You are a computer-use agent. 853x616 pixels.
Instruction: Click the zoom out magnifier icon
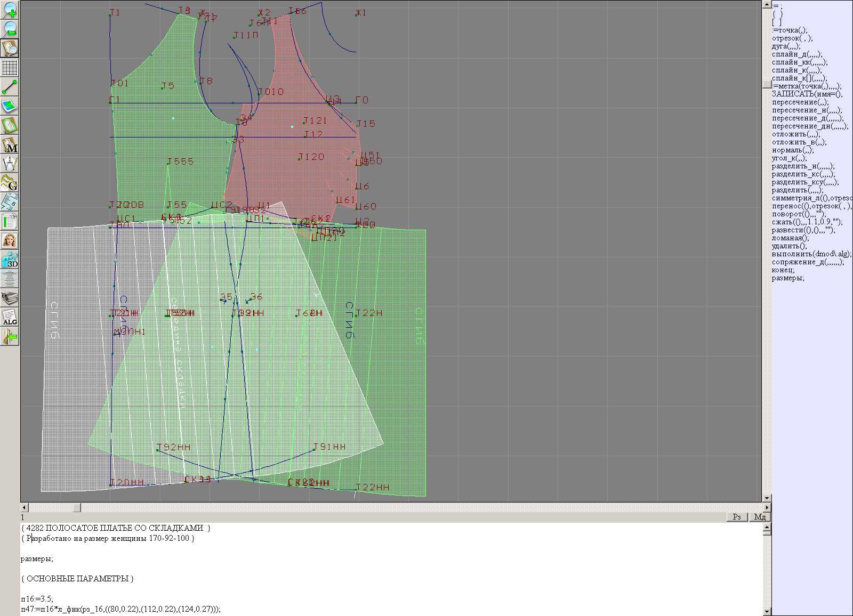point(10,29)
